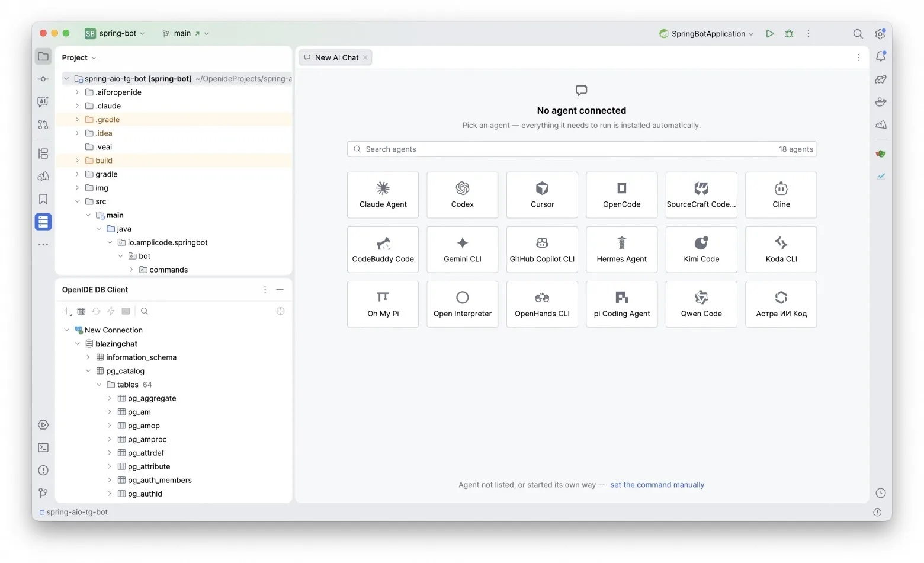Close the New AI Chat tab
The image size is (924, 563).
coord(365,57)
